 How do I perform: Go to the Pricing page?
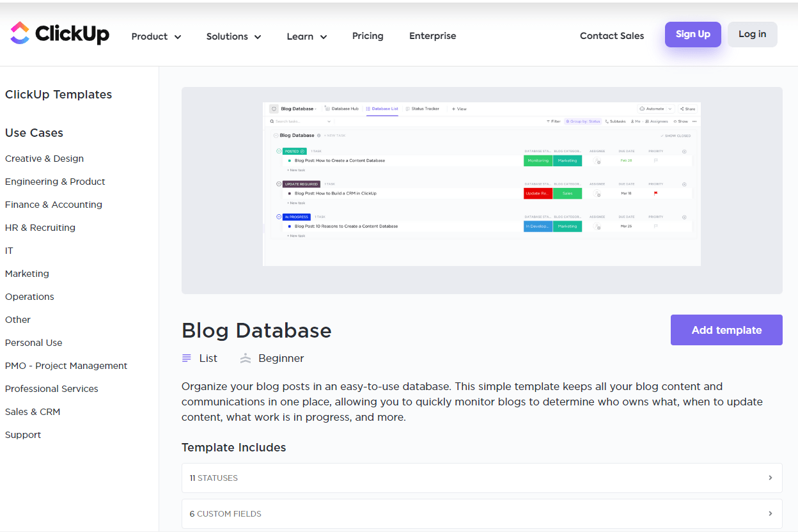tap(368, 36)
